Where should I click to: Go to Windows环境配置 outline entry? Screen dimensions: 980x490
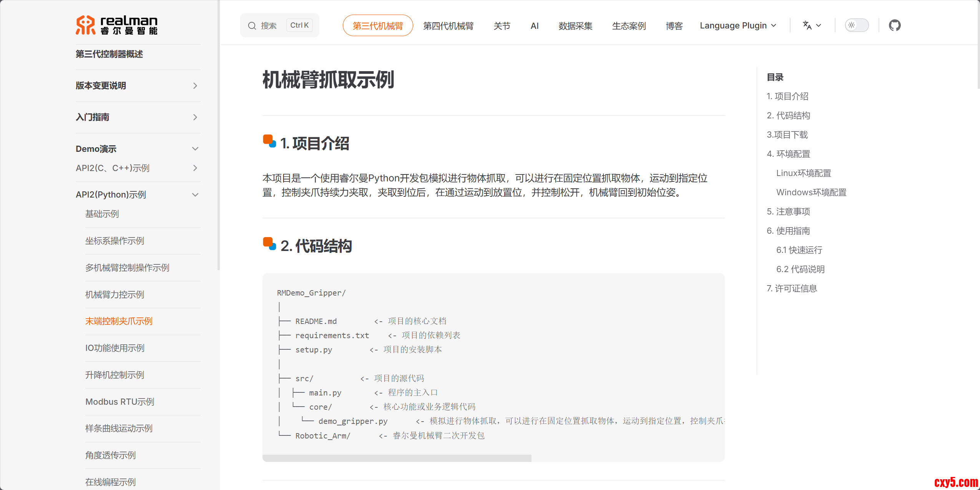pyautogui.click(x=811, y=193)
